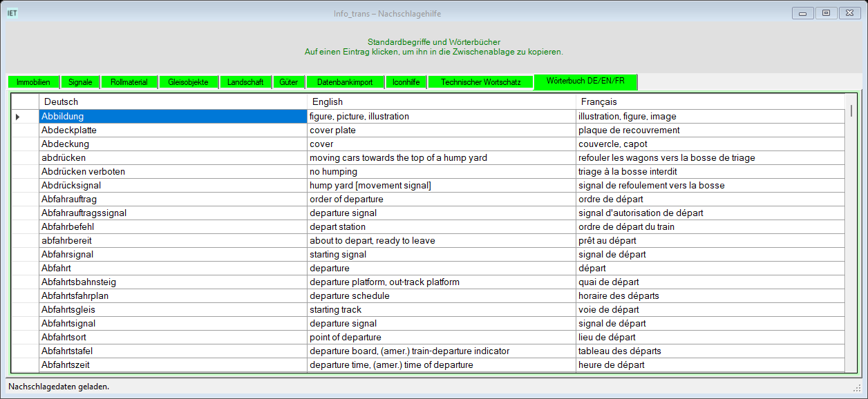Image resolution: width=868 pixels, height=399 pixels.
Task: Click the Français column header
Action: coord(710,102)
